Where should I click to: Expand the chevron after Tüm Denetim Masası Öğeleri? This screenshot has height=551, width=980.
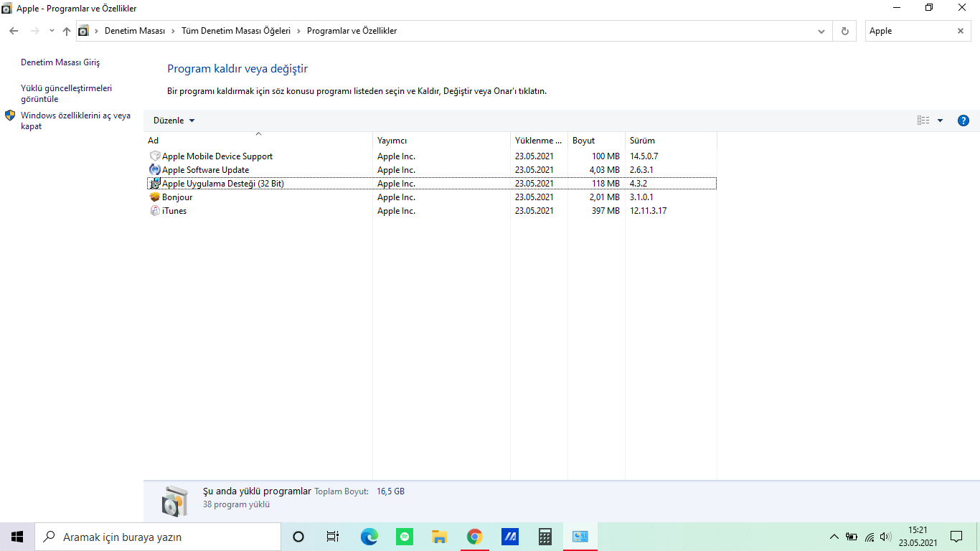[x=298, y=31]
